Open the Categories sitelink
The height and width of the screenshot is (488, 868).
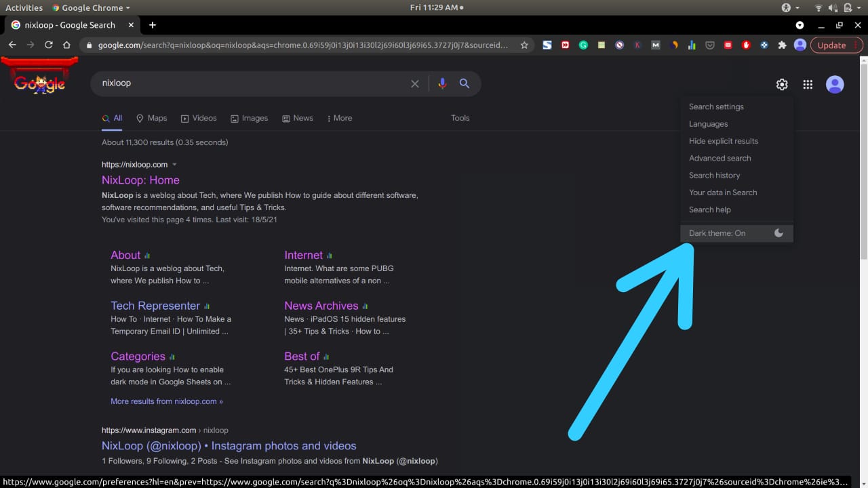point(138,357)
